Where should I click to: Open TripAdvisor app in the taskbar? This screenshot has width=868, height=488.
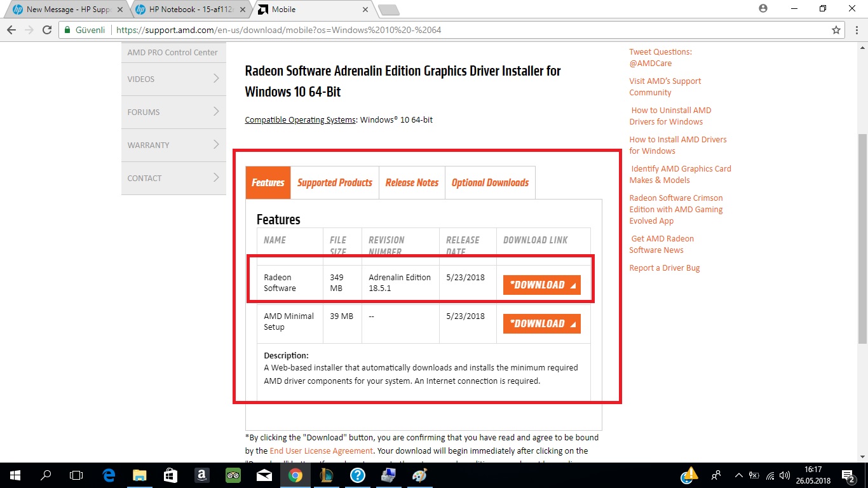(233, 475)
